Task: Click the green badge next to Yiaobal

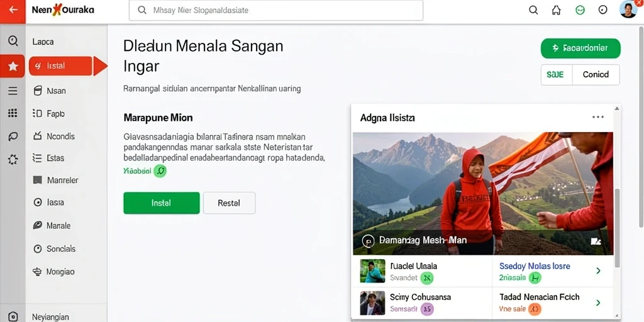Action: (160, 171)
